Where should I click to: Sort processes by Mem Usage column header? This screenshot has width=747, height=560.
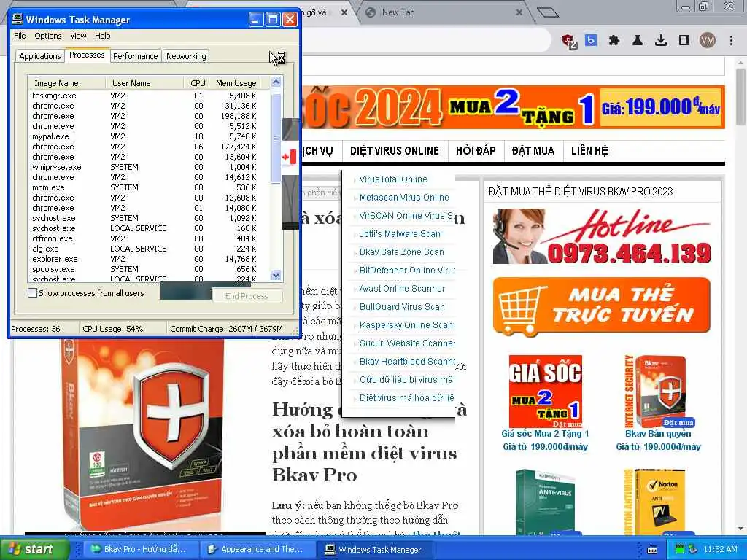tap(236, 83)
